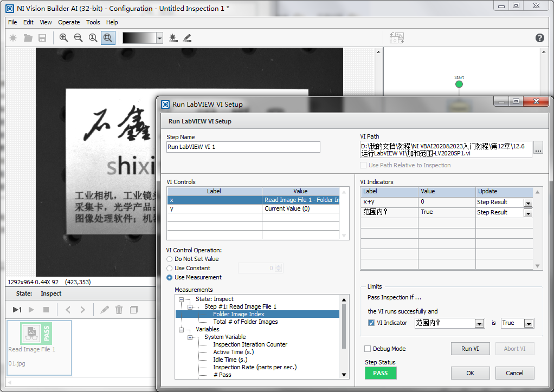
Task: Click OK in Run LabVIEW VI Setup
Action: 471,373
